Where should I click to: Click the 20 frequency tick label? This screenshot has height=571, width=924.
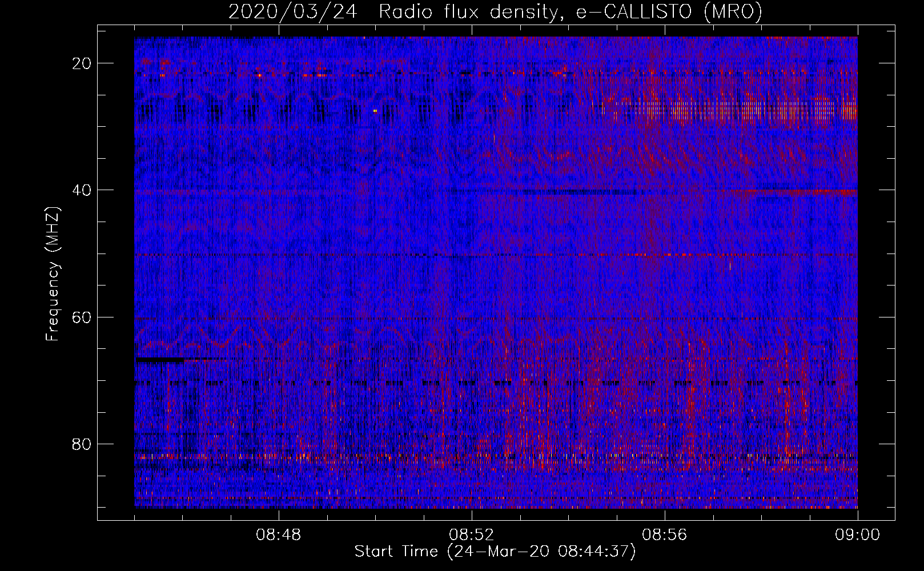click(x=82, y=63)
